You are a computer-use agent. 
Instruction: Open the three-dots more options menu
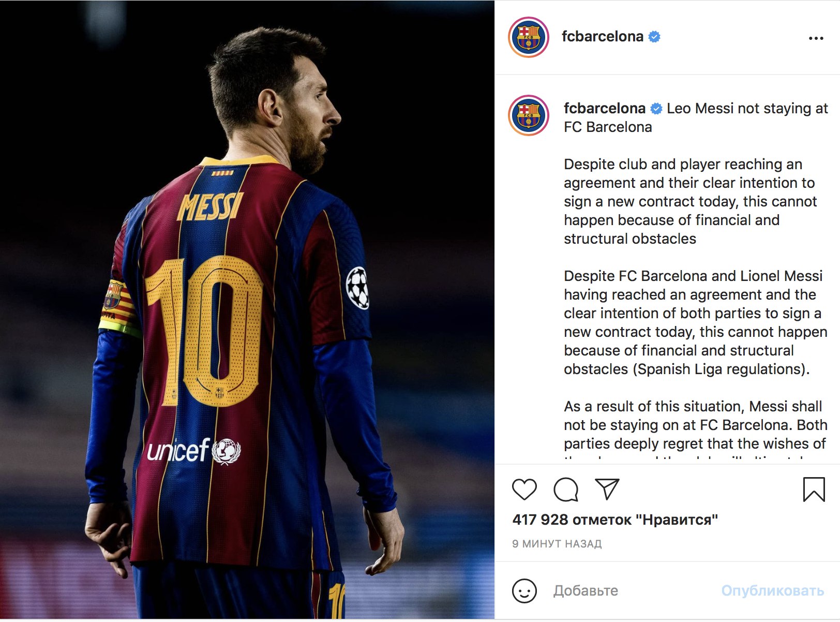pos(816,38)
